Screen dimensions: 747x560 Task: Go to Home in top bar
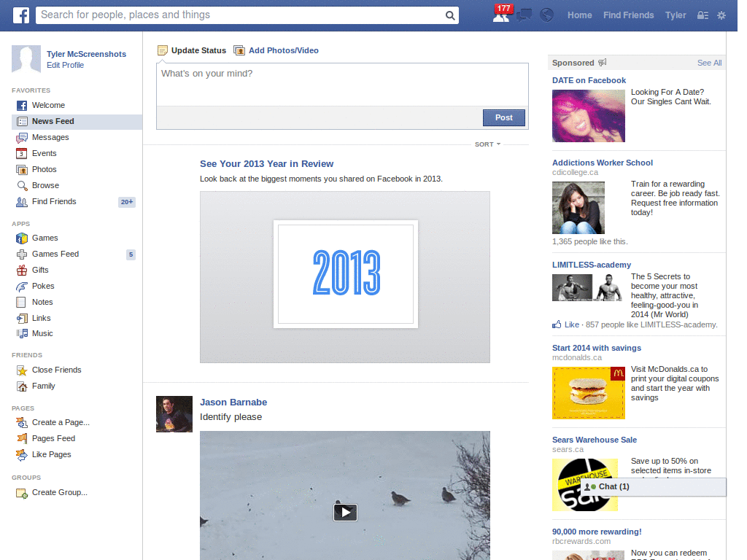tap(579, 15)
